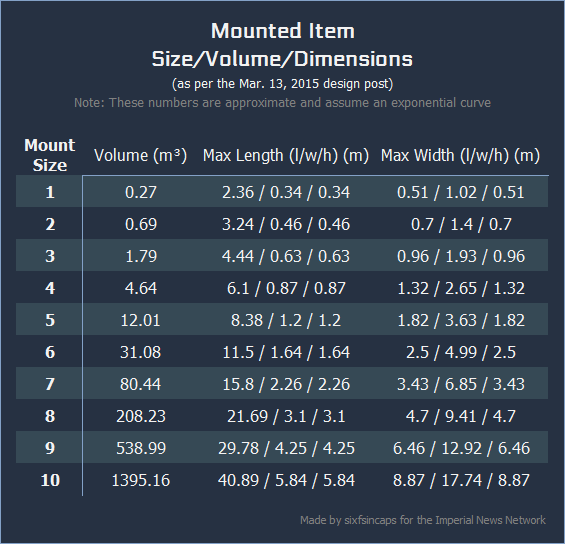Screen dimensions: 565x544
Task: Select mount size 1 row label
Action: [50, 192]
